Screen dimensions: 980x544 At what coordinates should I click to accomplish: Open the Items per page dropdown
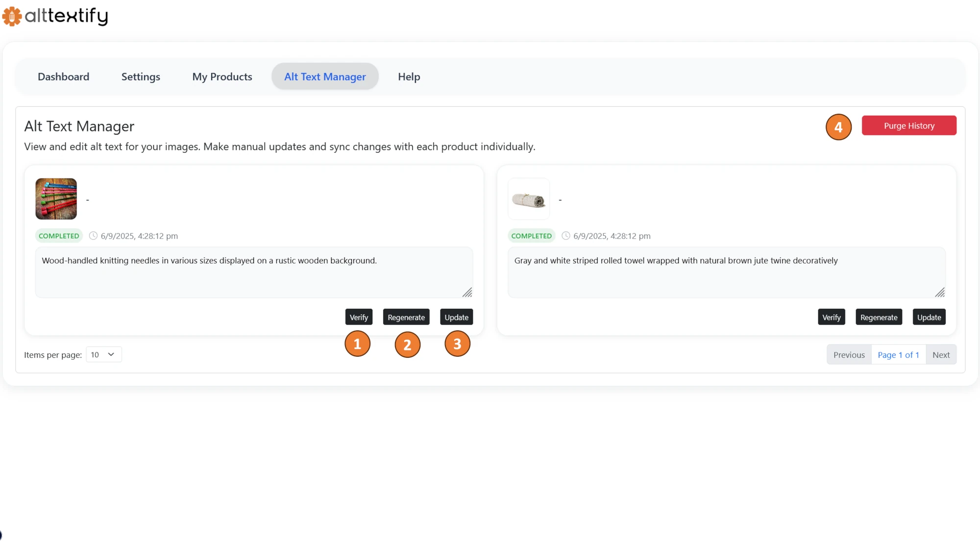click(103, 354)
